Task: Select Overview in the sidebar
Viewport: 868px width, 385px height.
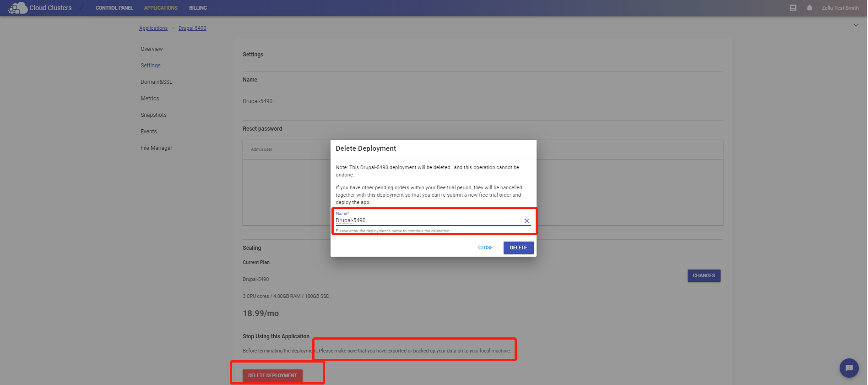Action: click(x=152, y=49)
